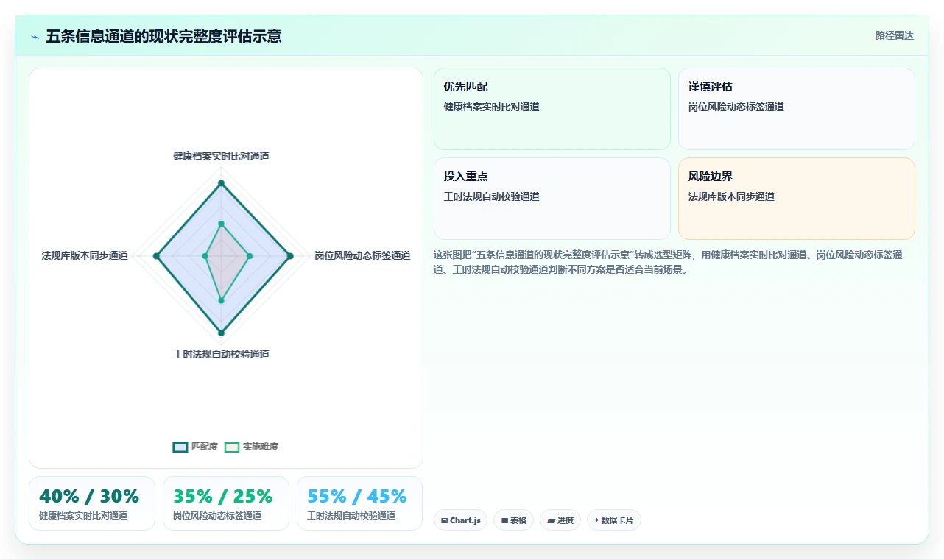Click radar axis label 岗位风险动态标签通道
This screenshot has width=944, height=560.
point(362,255)
